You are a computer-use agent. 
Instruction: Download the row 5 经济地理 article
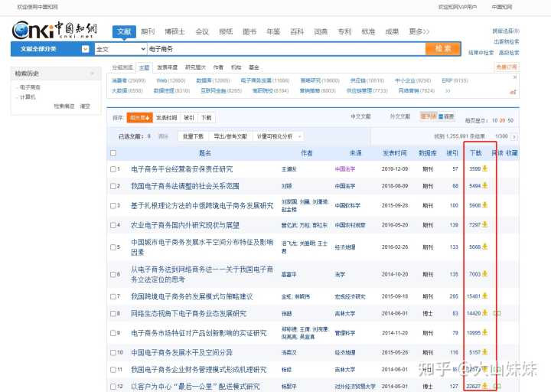(x=485, y=247)
